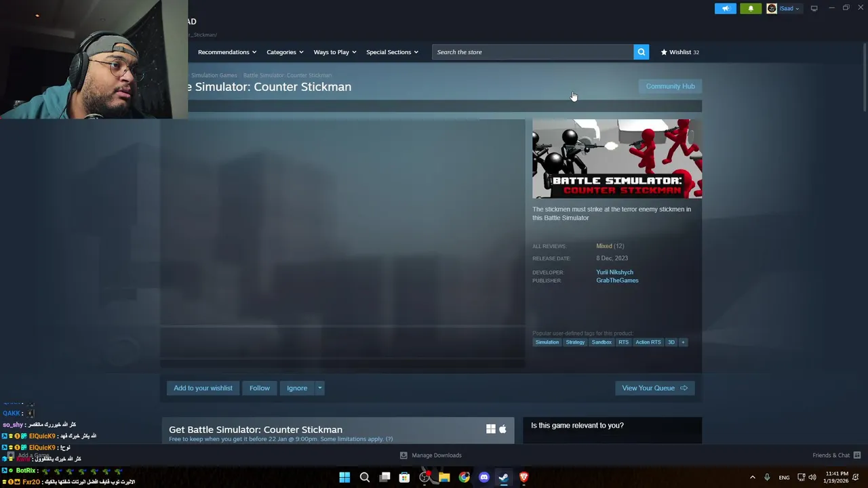Ignore this game

[x=297, y=388]
